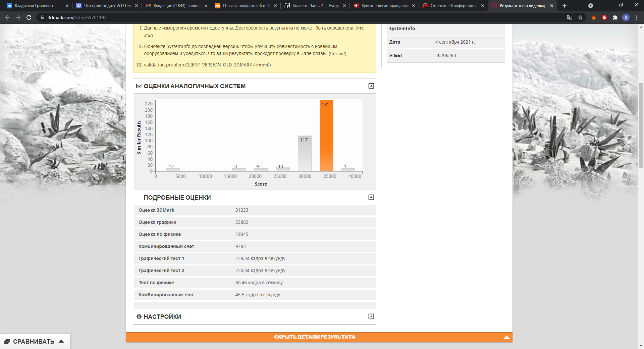Screen dimensions: 644x349
Task: Click the orange extension icon in toolbar
Action: pos(594,17)
